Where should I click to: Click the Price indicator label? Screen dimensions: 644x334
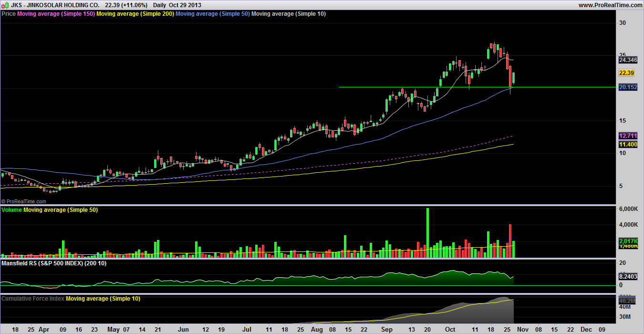click(9, 14)
